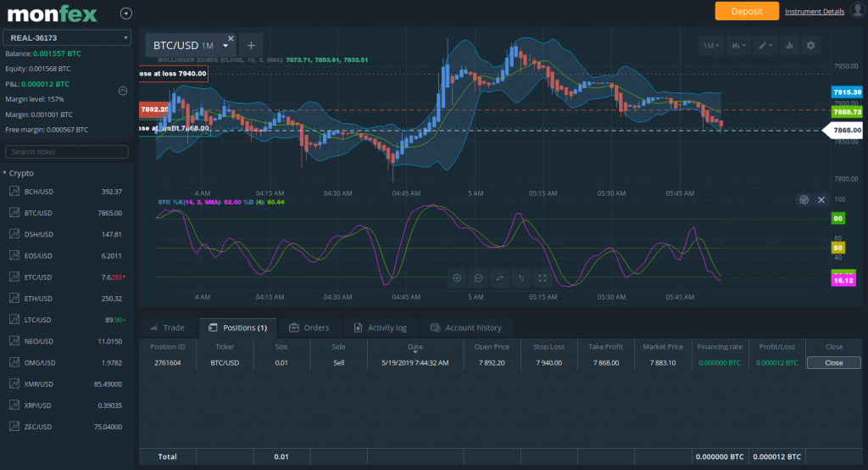The height and width of the screenshot is (470, 868).
Task: Click the close at loss 7940.00 marker
Action: point(173,74)
